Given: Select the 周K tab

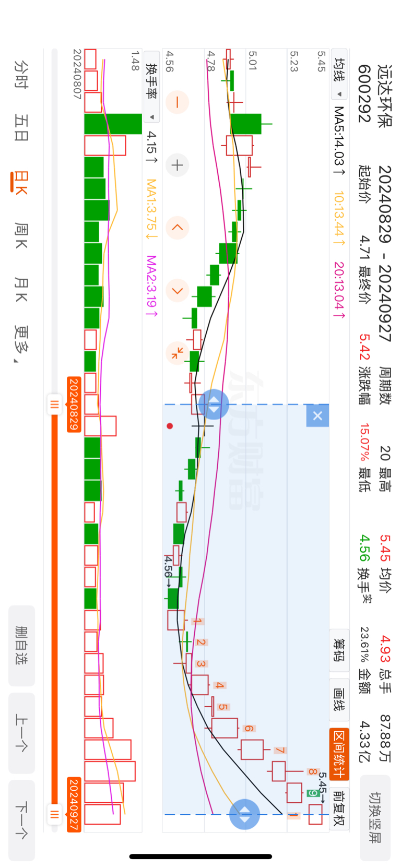Looking at the screenshot, I should point(21,235).
